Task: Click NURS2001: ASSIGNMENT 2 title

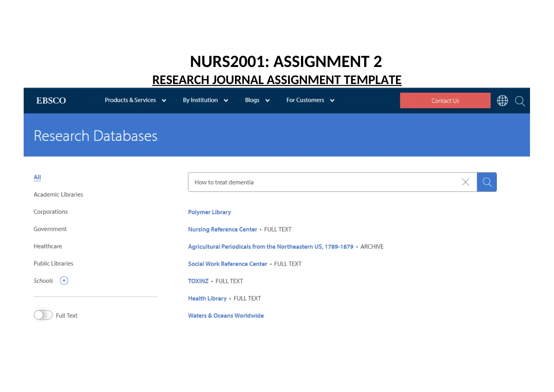Action: [286, 61]
